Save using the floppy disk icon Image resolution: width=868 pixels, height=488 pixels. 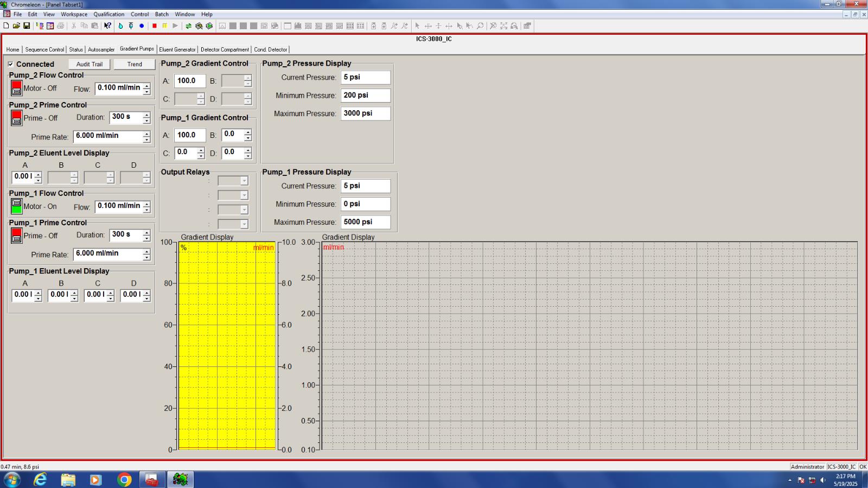pos(27,26)
